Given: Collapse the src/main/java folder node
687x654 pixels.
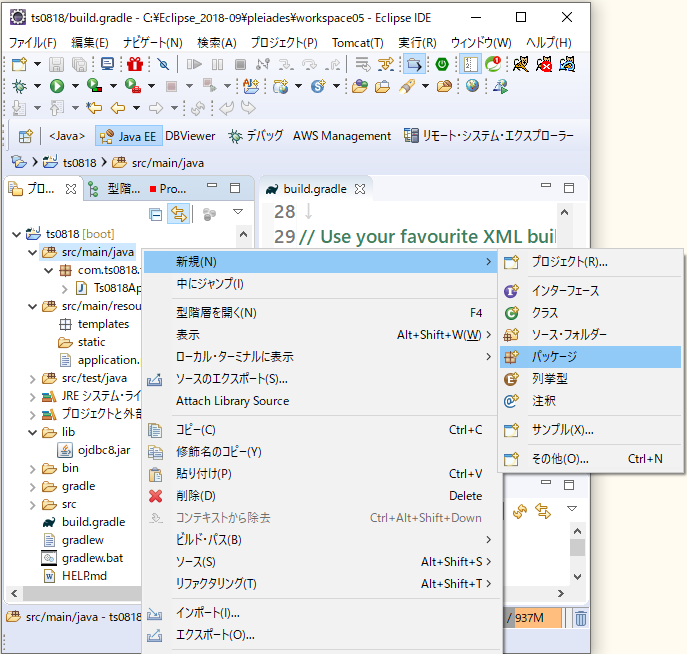Looking at the screenshot, I should [32, 252].
